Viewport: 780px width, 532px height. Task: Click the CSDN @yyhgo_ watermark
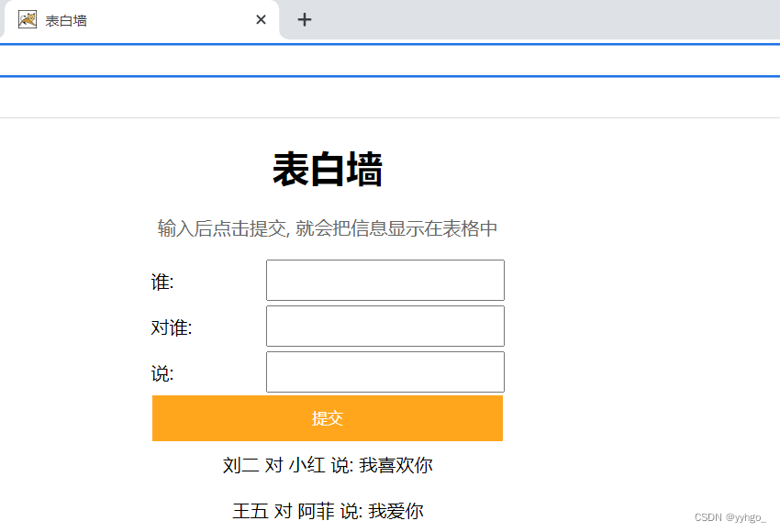click(730, 519)
